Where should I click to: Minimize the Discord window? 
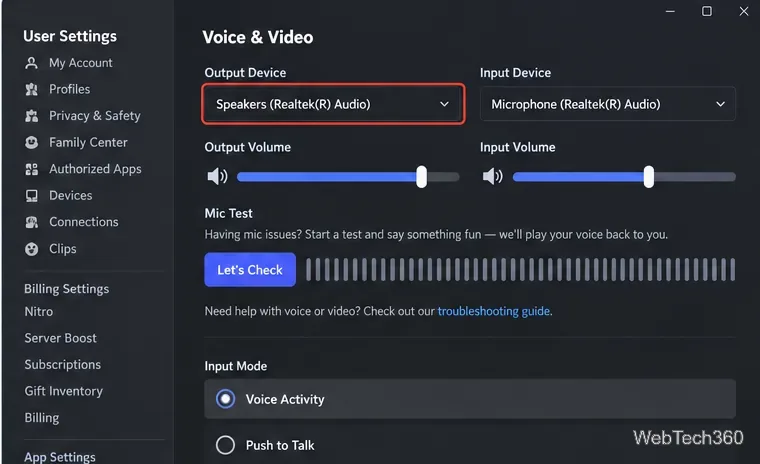click(x=670, y=11)
